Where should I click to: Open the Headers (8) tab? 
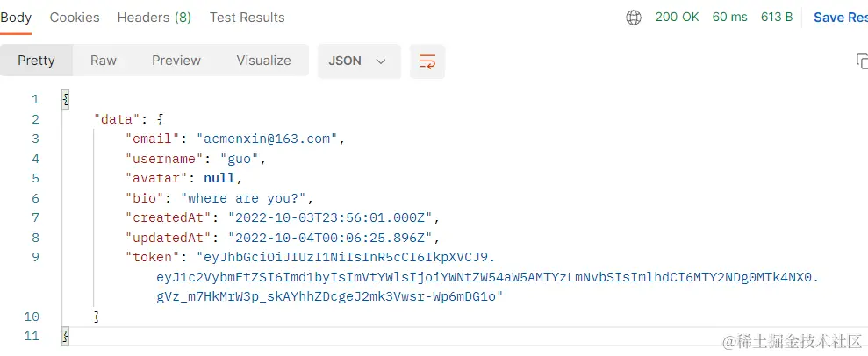tap(154, 18)
